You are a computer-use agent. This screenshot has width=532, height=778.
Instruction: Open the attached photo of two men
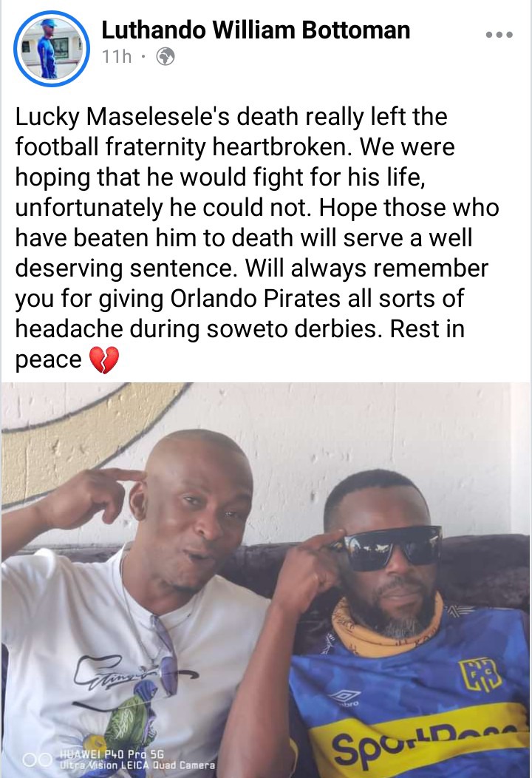(x=266, y=580)
